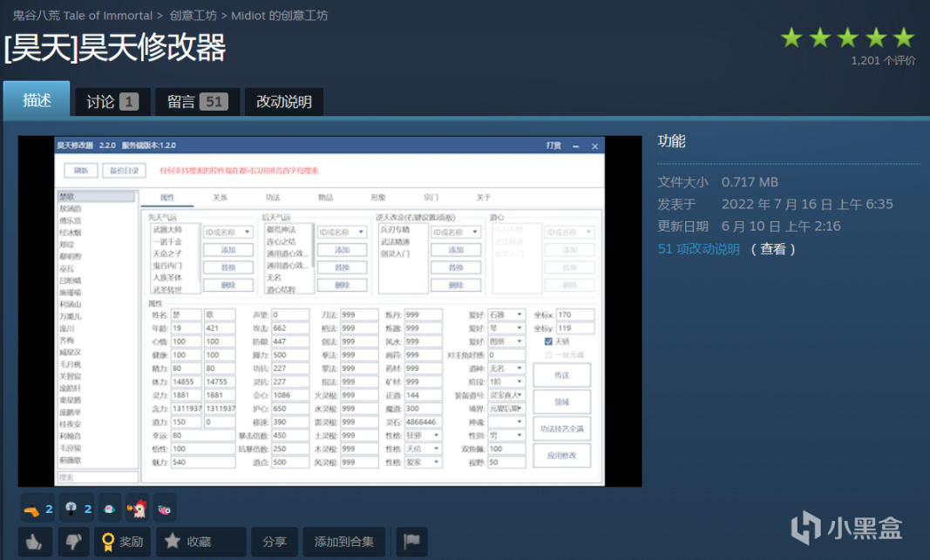This screenshot has width=930, height=560.
Task: Click the 1,201 个评价 rating count
Action: [883, 60]
